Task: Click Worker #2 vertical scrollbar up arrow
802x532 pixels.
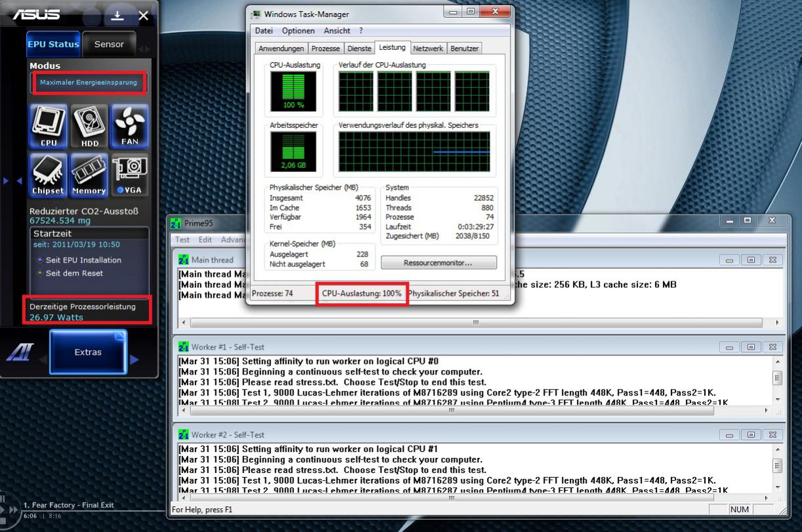Action: [778, 451]
